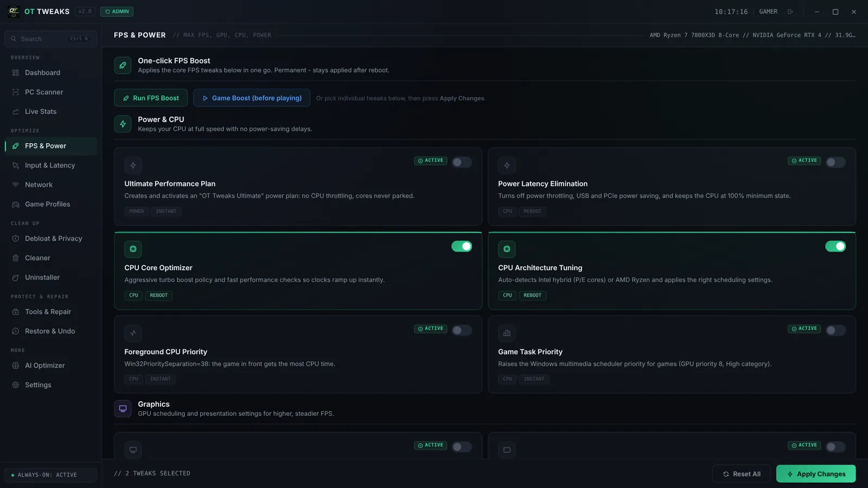Go to Live Stats
Viewport: 868px width, 488px height.
pos(50,112)
